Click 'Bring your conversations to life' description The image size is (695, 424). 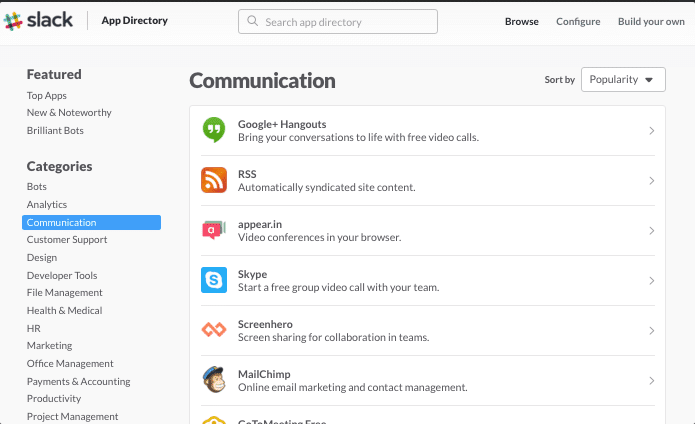pos(358,138)
